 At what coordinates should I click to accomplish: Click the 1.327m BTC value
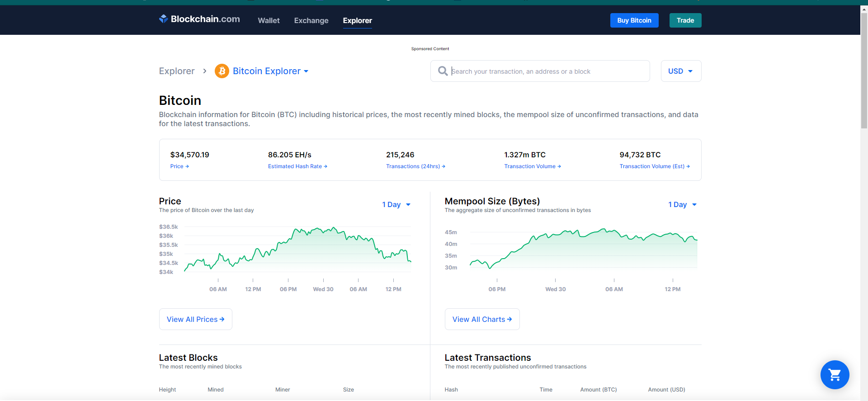[x=525, y=155]
